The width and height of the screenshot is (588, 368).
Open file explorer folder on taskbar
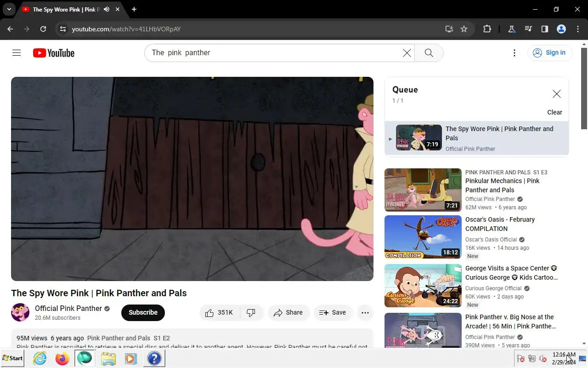pos(108,358)
